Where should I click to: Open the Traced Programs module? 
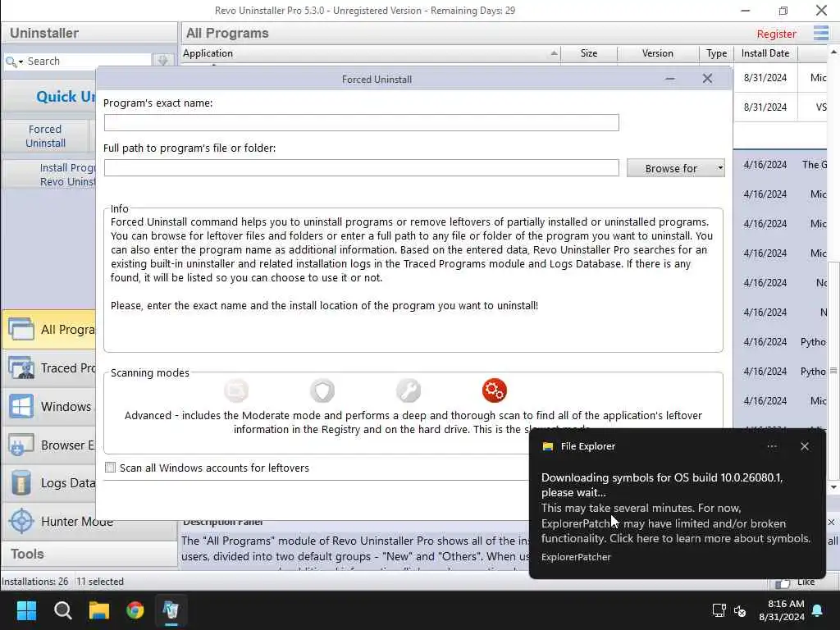click(49, 368)
